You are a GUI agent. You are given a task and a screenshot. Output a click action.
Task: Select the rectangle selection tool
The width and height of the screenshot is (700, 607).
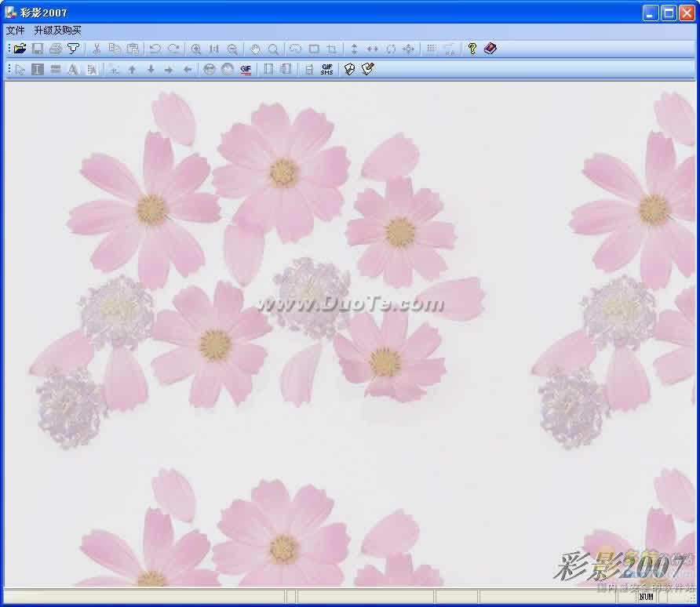(314, 49)
